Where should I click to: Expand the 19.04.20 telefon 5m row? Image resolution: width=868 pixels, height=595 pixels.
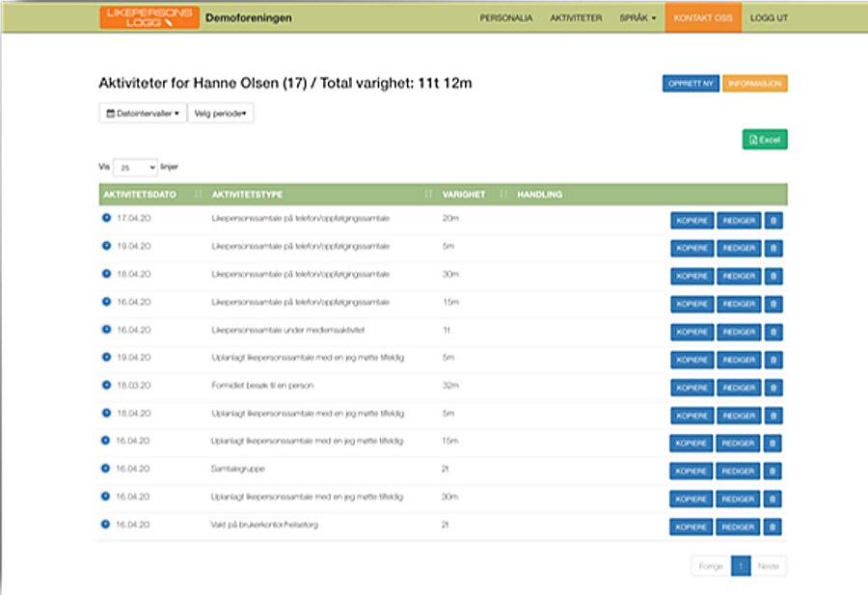(x=106, y=245)
